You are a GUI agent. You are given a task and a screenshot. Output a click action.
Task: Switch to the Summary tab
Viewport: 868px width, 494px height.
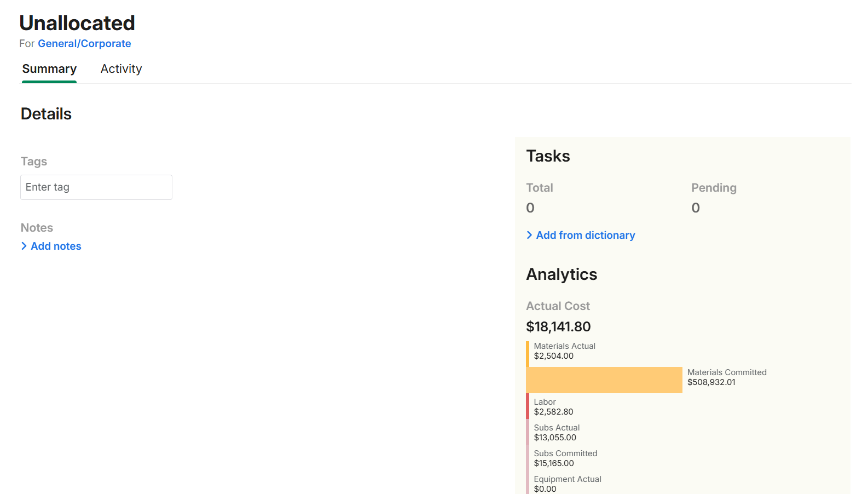coord(49,69)
